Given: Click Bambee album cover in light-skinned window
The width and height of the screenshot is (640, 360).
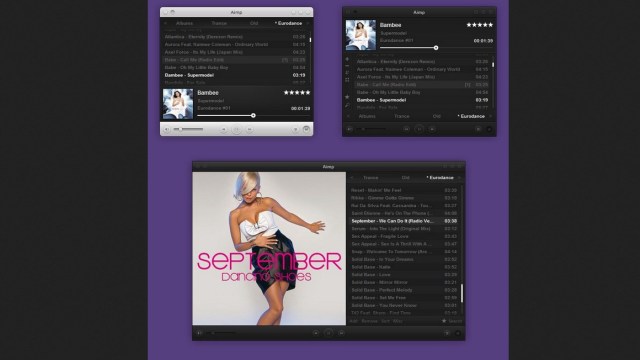Looking at the screenshot, I should point(178,104).
